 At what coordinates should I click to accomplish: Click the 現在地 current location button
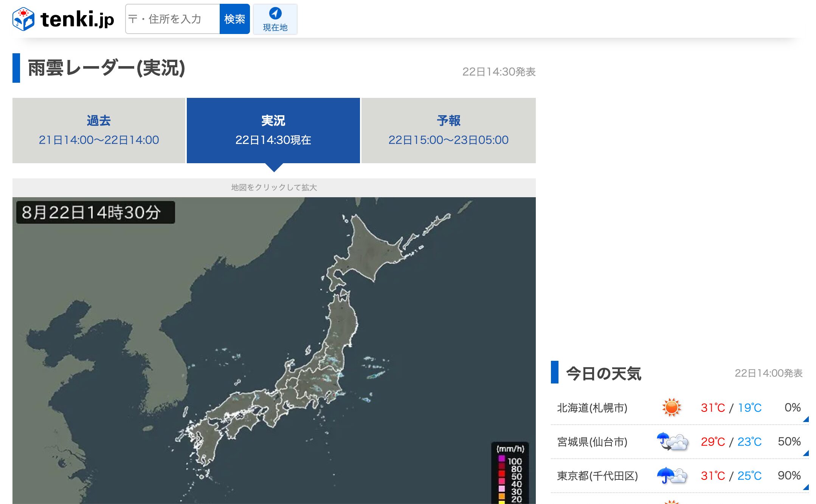(275, 19)
